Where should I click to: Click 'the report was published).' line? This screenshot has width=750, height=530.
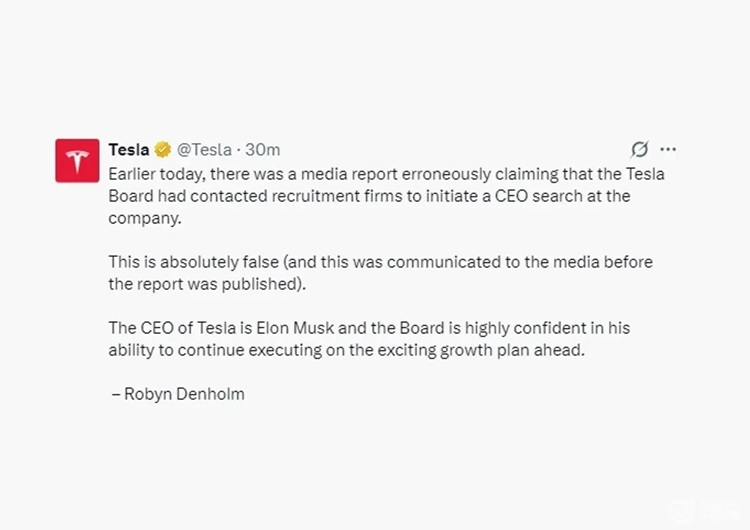(207, 284)
